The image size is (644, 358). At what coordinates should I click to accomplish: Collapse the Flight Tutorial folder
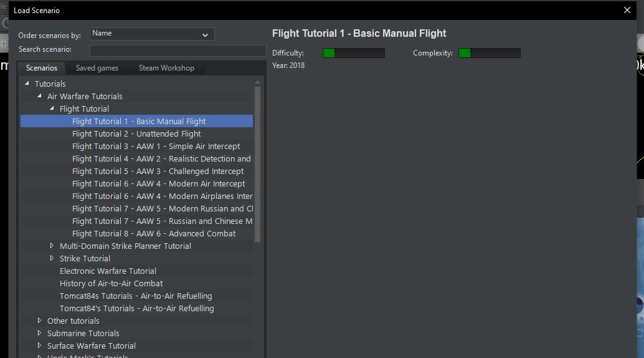[52, 109]
